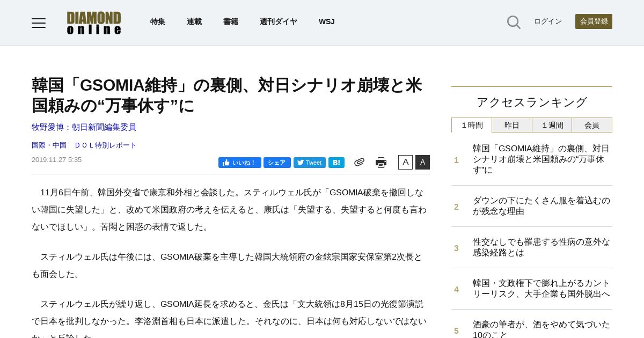
Task: Open ranking 5 article about 酒豪の筆者
Action: (x=541, y=329)
